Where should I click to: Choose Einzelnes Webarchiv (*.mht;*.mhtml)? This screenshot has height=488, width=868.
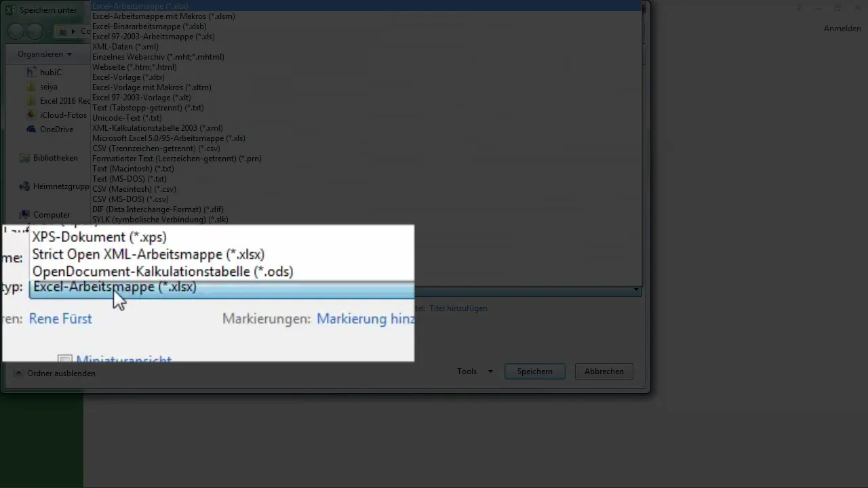tap(366, 57)
